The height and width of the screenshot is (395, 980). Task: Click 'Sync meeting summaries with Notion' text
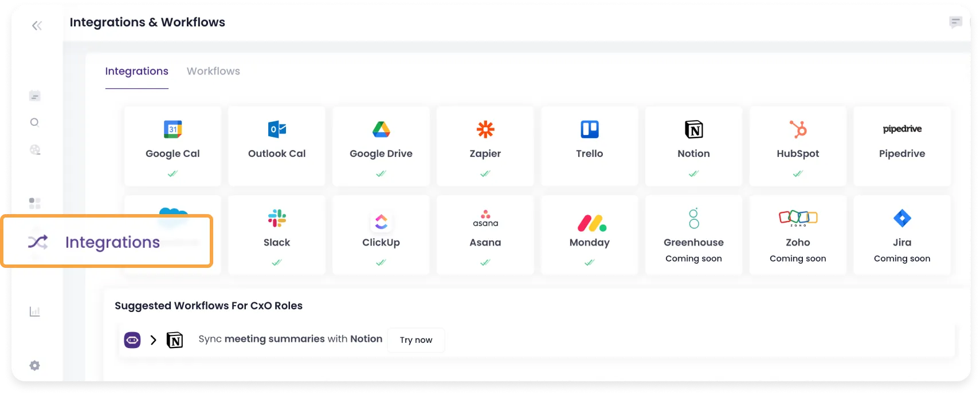click(x=291, y=339)
